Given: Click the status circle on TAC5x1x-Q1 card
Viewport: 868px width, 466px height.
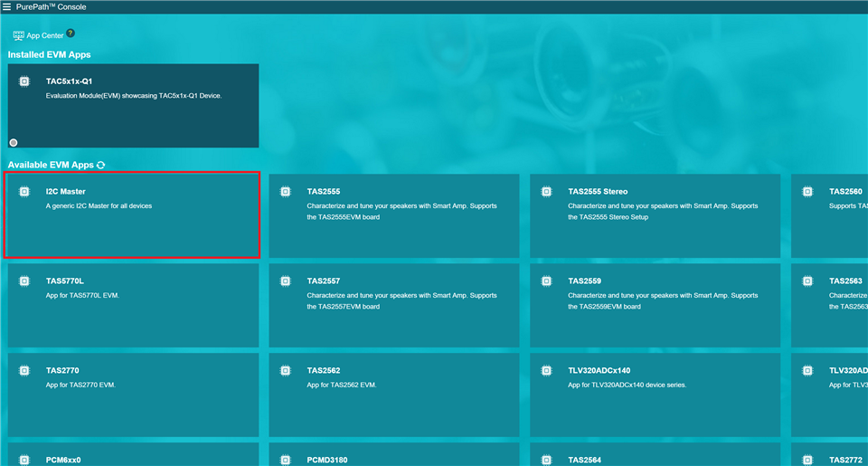Looking at the screenshot, I should pos(14,142).
